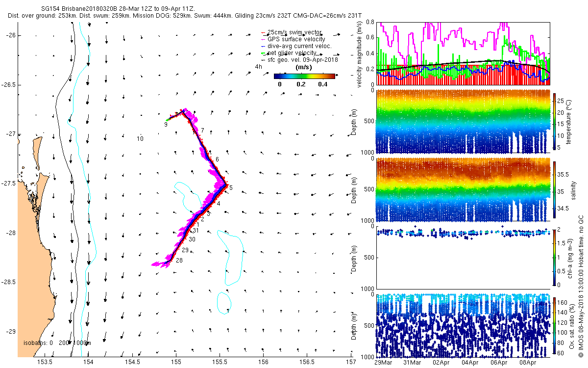Click the 'chl-a (mg m-3)' colorbar label

(570, 257)
